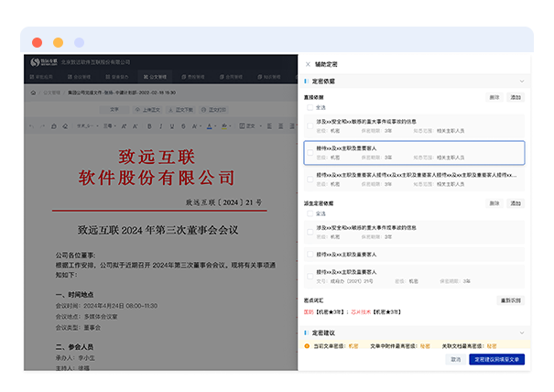Click the orange info icon beside 当前文章密级

tap(307, 346)
